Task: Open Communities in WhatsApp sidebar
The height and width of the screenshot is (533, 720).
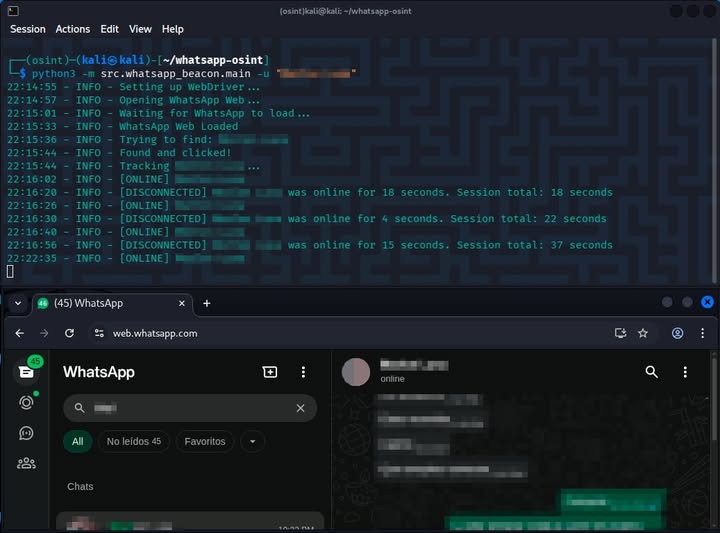Action: pyautogui.click(x=26, y=463)
